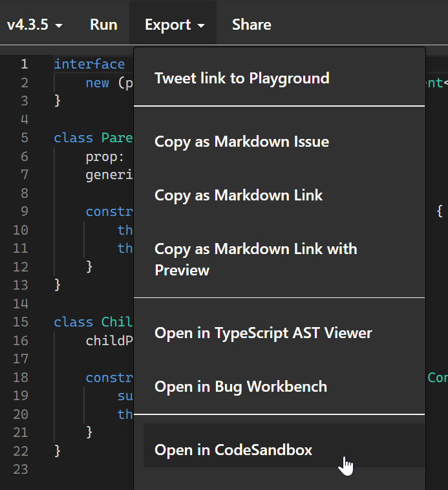
Task: Click the Run button
Action: 103,25
